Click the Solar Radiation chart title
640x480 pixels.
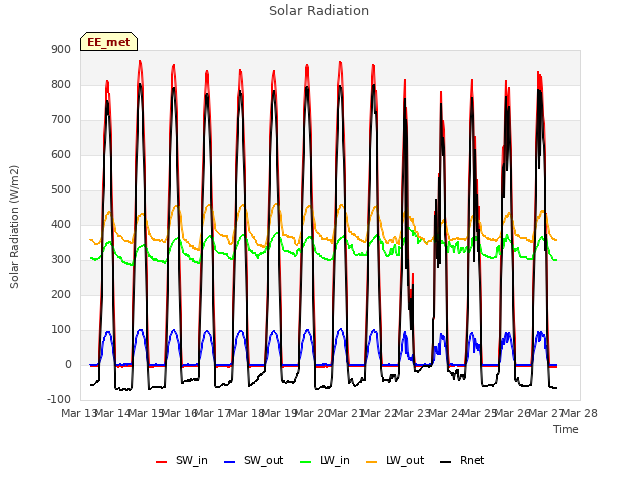(x=319, y=11)
